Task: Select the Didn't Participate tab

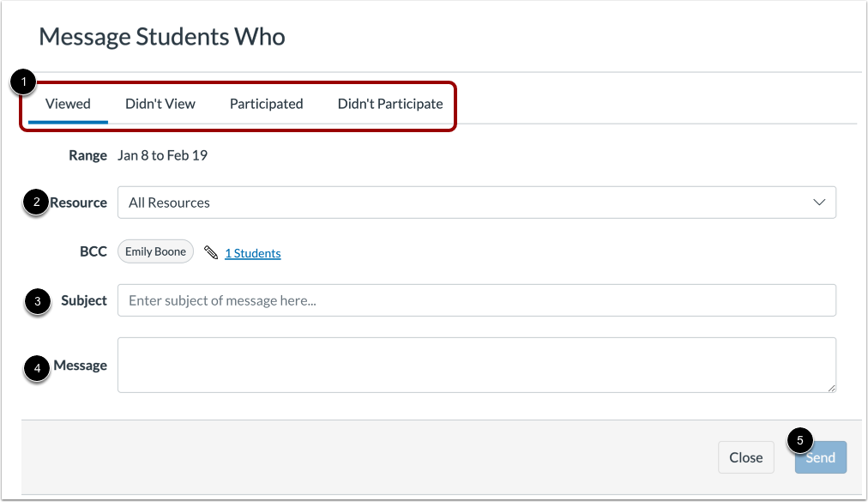Action: point(390,104)
